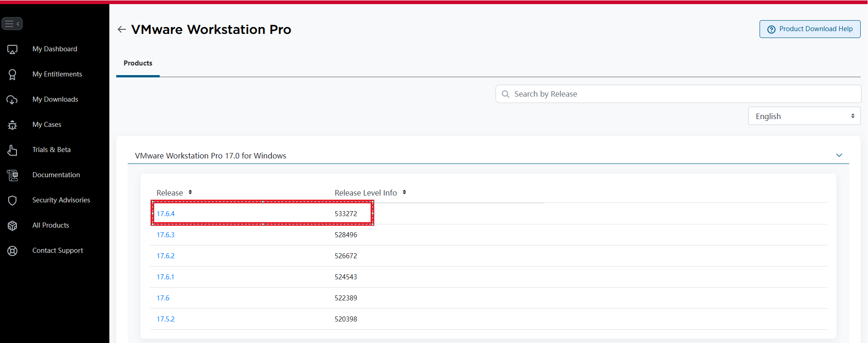Open All Products in sidebar
This screenshot has height=343, width=868.
51,225
